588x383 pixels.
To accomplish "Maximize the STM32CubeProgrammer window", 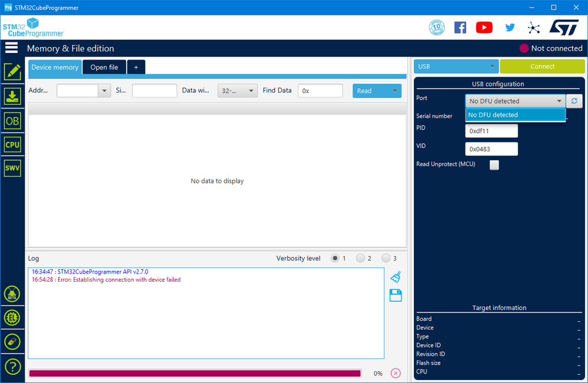I will [553, 8].
